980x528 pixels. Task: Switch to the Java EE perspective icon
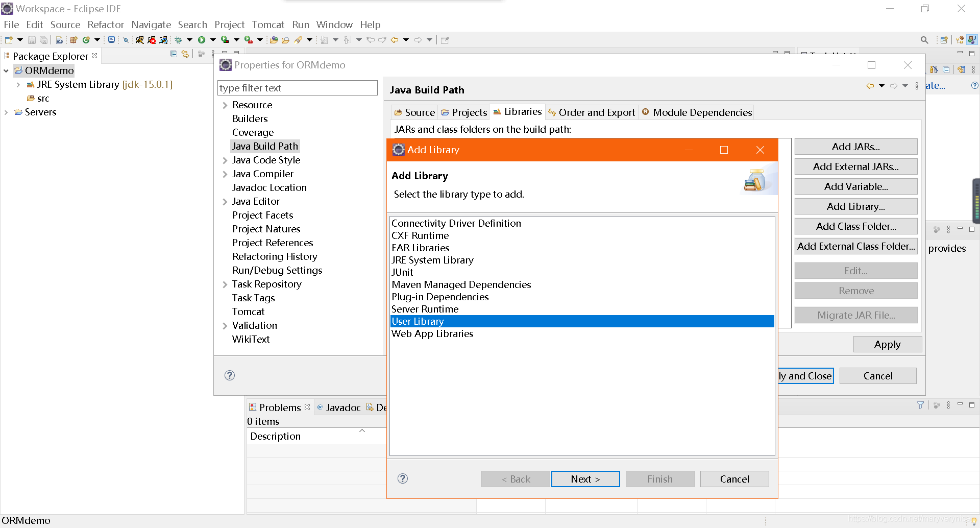[x=960, y=40]
